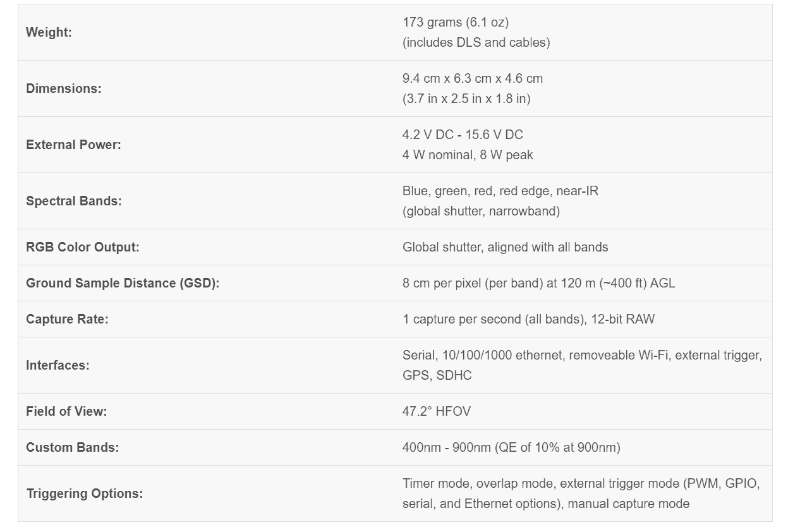Click the Spectral Bands label
The image size is (788, 532).
tap(73, 201)
